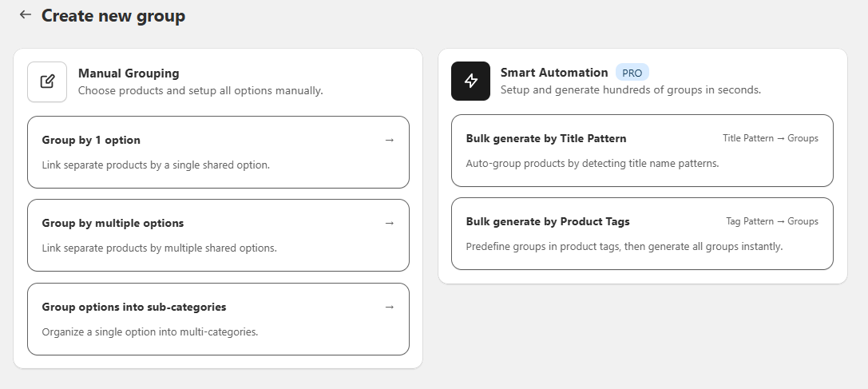
Task: Click the Smart Automation lightning bolt icon
Action: pyautogui.click(x=470, y=81)
